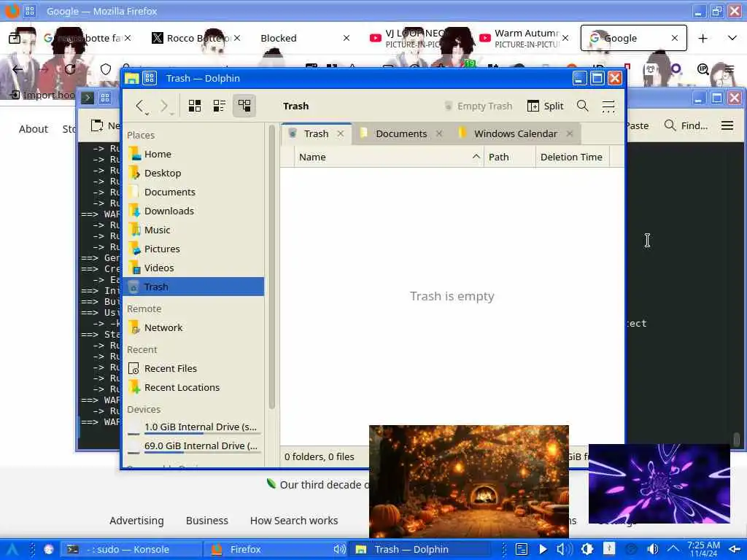
Task: Toggle Split view in Dolphin
Action: [546, 106]
